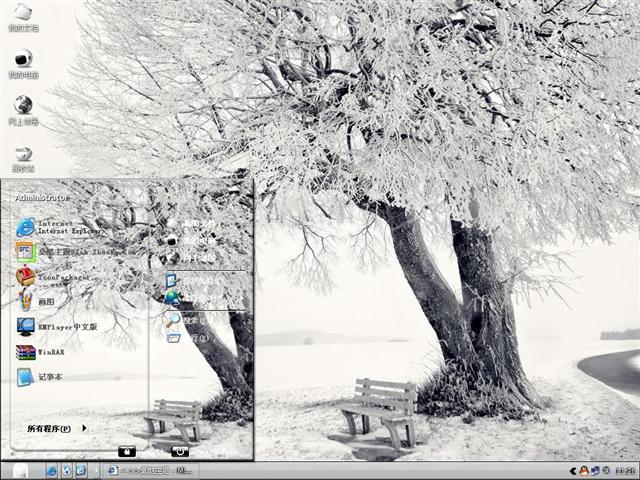
Task: Launch KMPlayer中文版 from the start menu
Action: click(x=56, y=327)
